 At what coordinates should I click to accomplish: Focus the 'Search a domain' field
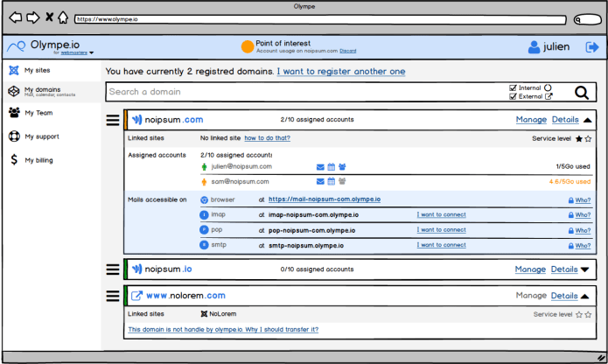click(x=304, y=92)
